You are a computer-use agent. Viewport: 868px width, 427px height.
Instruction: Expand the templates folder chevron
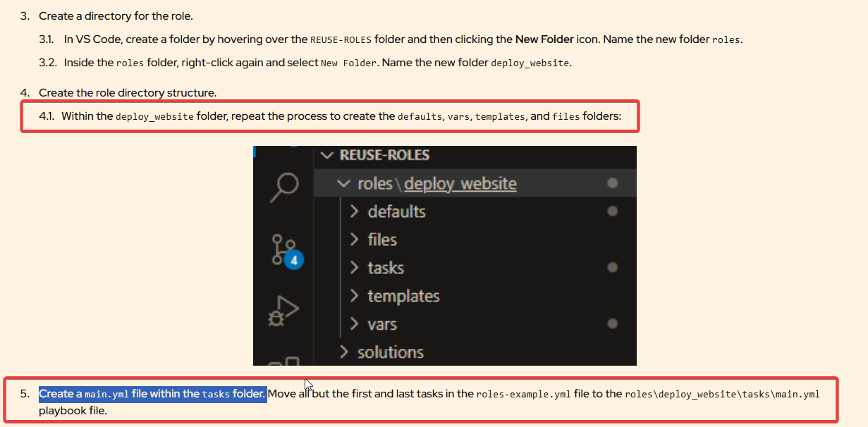[355, 296]
